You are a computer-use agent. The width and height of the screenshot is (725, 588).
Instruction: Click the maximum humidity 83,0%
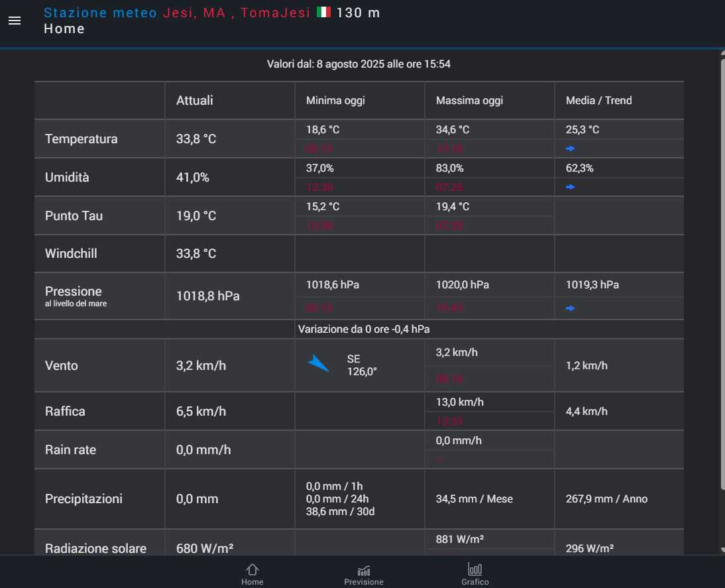[x=450, y=168]
